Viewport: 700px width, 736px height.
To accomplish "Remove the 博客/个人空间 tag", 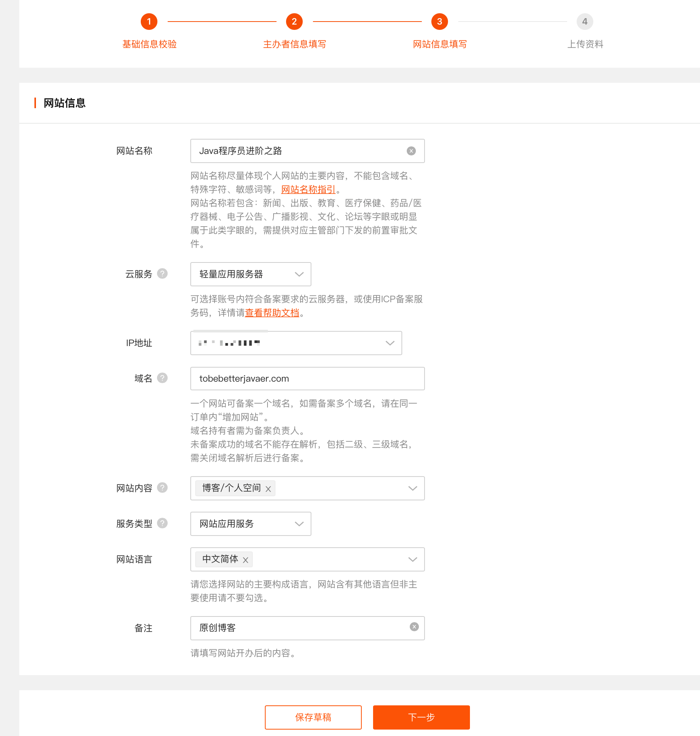I will 268,489.
